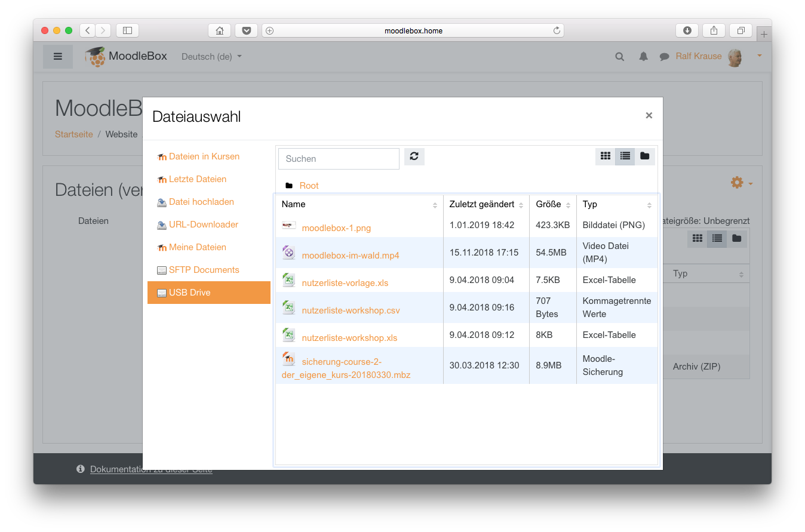Screen dimensions: 805x532
Task: Click the Safari forward button
Action: pyautogui.click(x=103, y=30)
